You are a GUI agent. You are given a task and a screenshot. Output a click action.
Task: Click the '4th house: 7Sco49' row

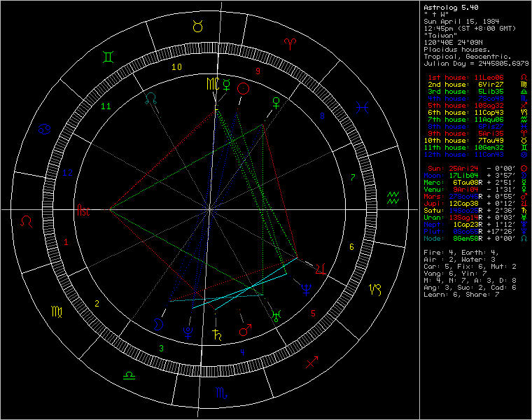coord(477,99)
